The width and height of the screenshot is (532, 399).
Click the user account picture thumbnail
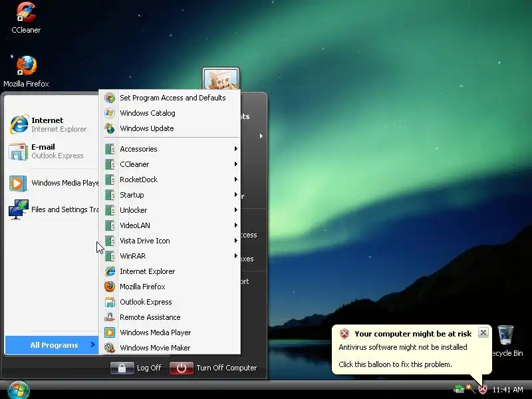pos(221,78)
